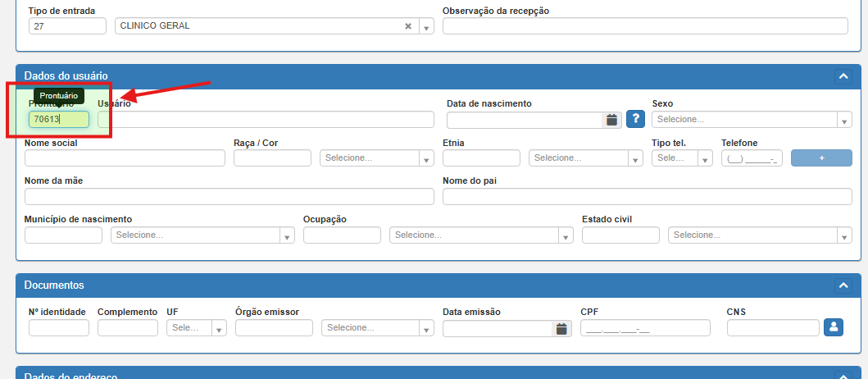Open the Tipo tel. dropdown
The height and width of the screenshot is (379, 868).
[x=682, y=158]
